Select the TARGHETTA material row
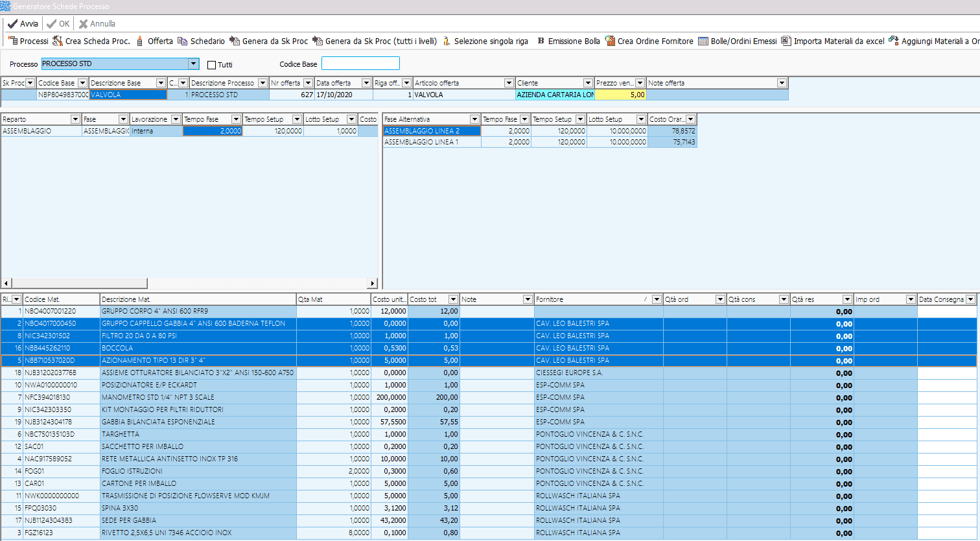 (489, 434)
